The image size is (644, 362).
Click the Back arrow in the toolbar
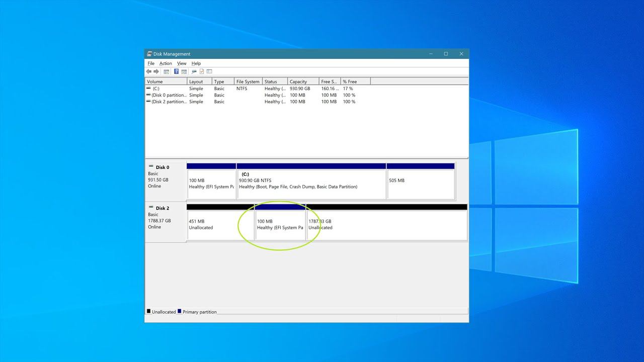(x=149, y=71)
